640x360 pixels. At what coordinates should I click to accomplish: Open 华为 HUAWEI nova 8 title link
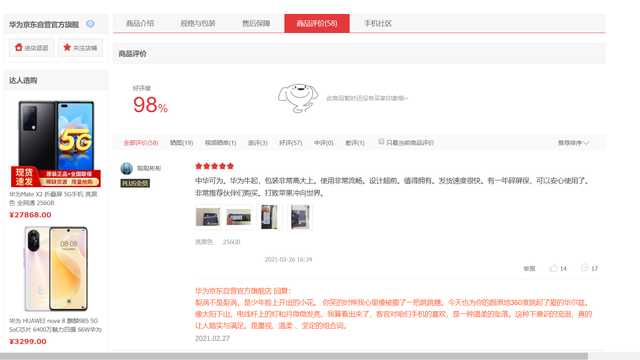click(x=55, y=325)
